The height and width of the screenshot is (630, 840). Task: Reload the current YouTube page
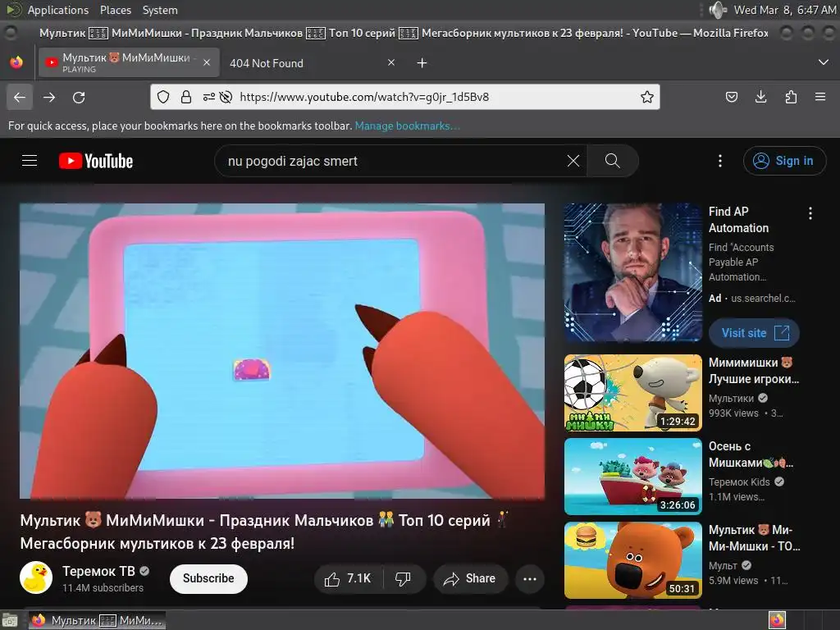pos(79,97)
